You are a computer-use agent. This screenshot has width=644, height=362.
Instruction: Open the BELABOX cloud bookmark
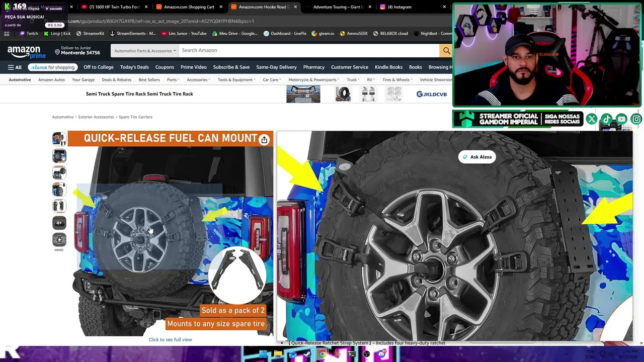[390, 34]
